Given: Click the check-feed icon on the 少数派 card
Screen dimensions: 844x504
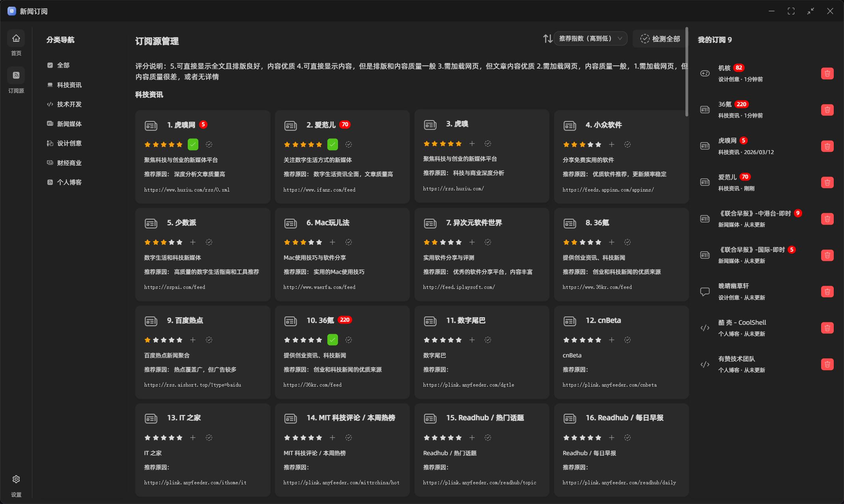Looking at the screenshot, I should 209,242.
